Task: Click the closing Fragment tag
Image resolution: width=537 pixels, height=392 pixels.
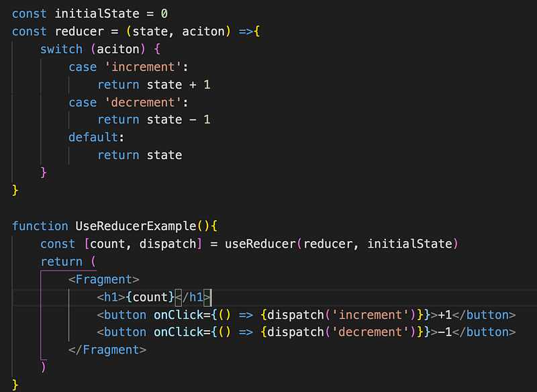Action: tap(107, 350)
